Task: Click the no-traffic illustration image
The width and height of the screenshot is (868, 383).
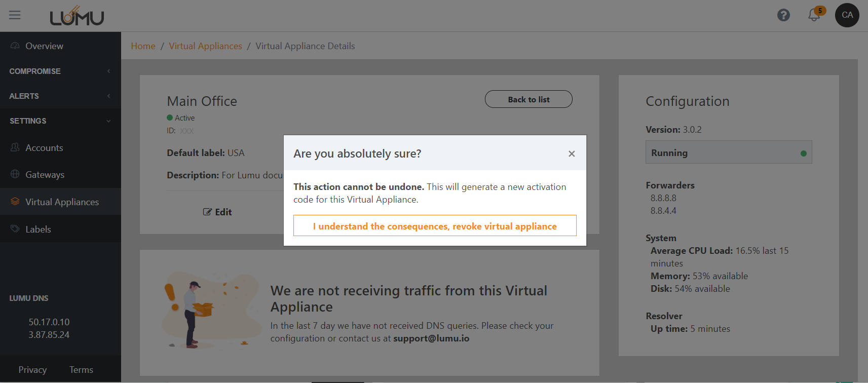Action: (212, 311)
